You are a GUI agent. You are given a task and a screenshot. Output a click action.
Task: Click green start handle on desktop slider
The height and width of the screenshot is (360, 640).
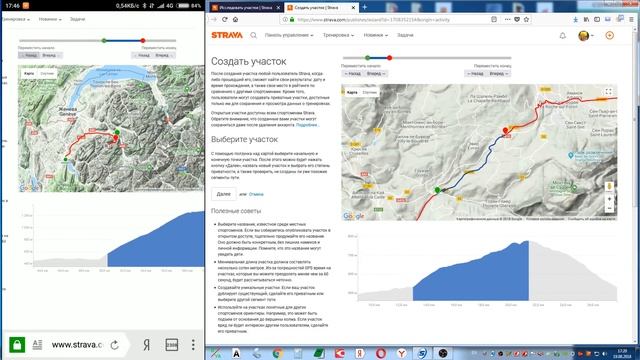(367, 58)
